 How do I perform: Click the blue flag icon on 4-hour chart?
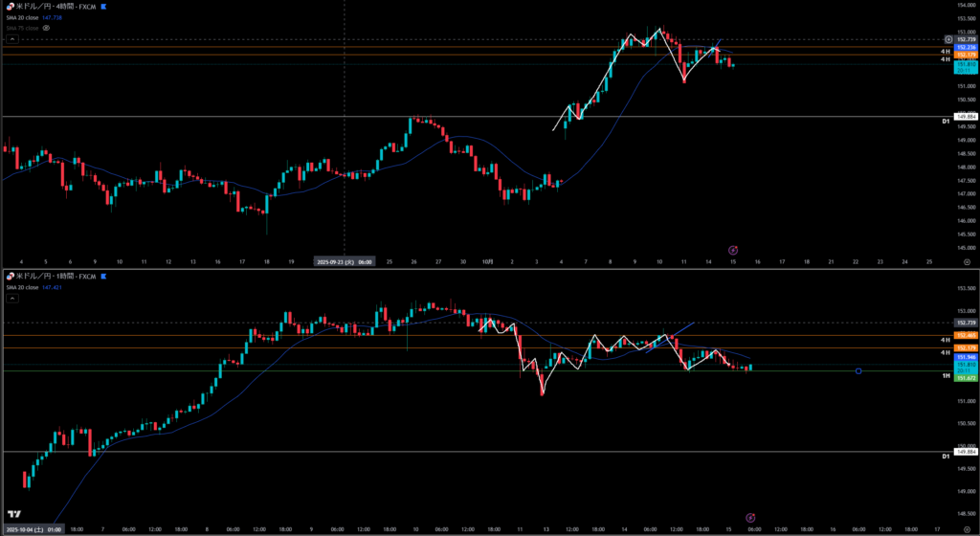(104, 7)
